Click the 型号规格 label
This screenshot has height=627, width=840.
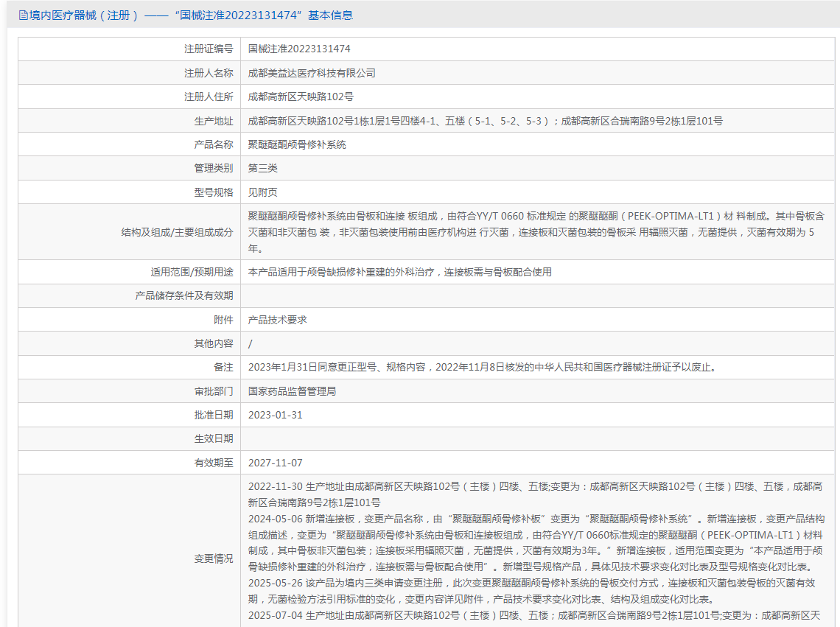(214, 192)
